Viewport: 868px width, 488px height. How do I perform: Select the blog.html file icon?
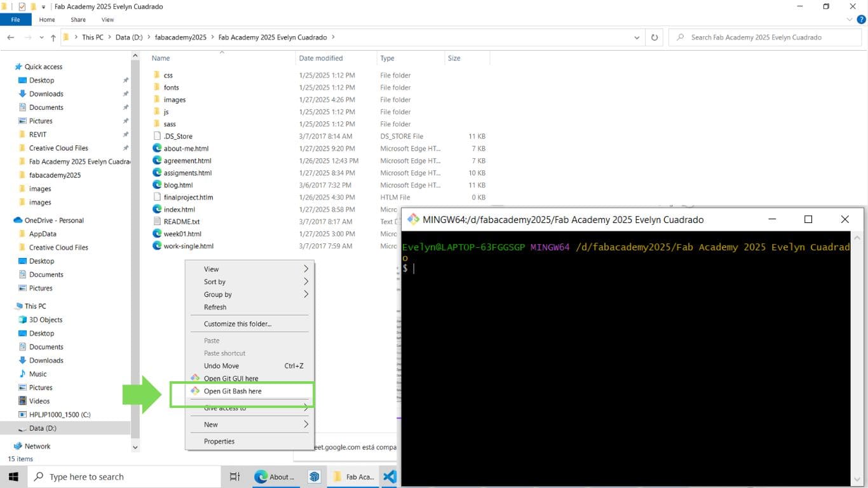click(157, 185)
